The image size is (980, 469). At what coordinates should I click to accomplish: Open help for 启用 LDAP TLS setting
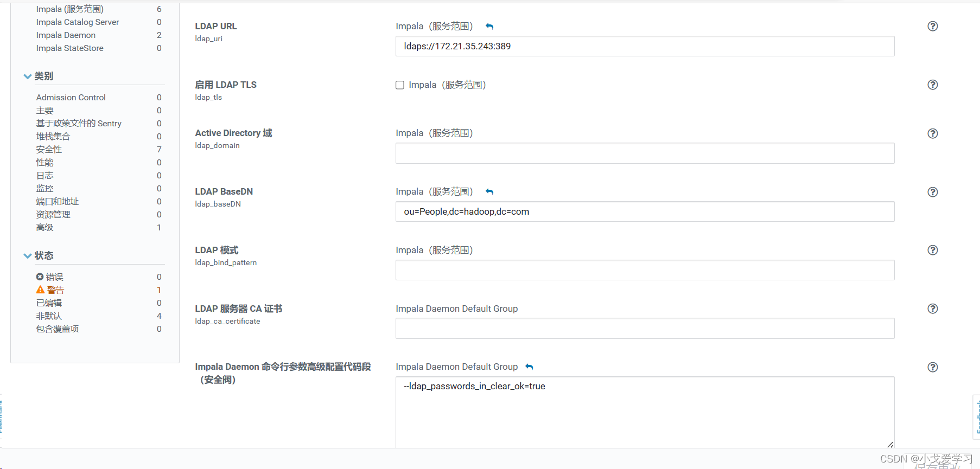[932, 85]
